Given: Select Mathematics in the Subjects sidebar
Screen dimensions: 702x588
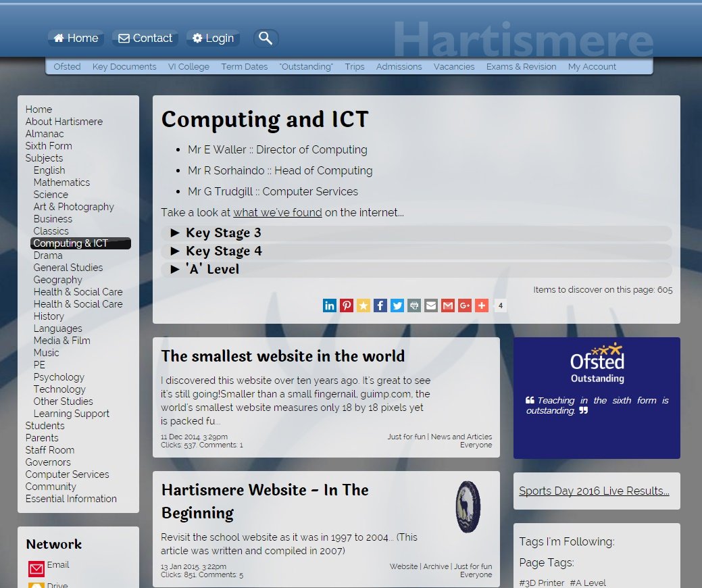Looking at the screenshot, I should (61, 182).
